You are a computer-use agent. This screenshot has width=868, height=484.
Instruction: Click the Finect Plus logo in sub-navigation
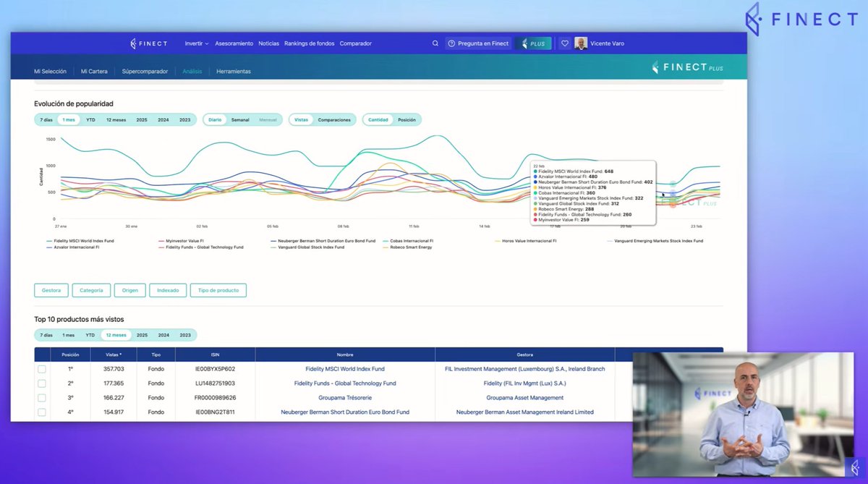687,68
